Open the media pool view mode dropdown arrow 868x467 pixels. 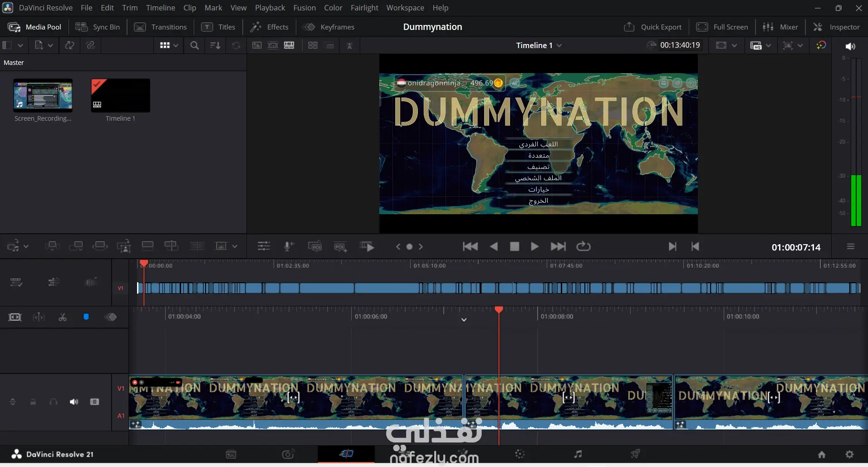pos(176,45)
